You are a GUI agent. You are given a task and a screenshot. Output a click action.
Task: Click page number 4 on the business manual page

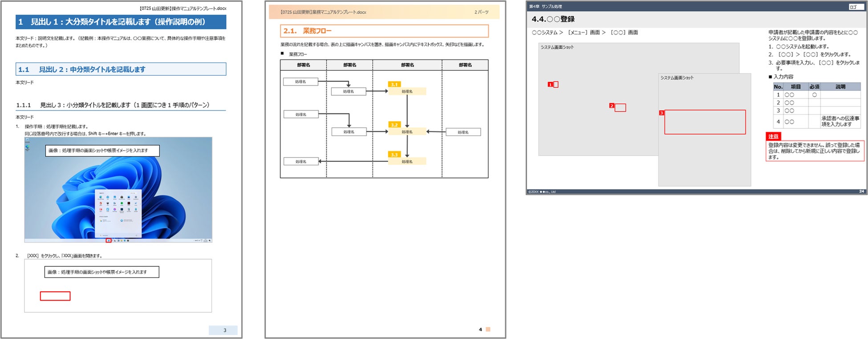[480, 330]
